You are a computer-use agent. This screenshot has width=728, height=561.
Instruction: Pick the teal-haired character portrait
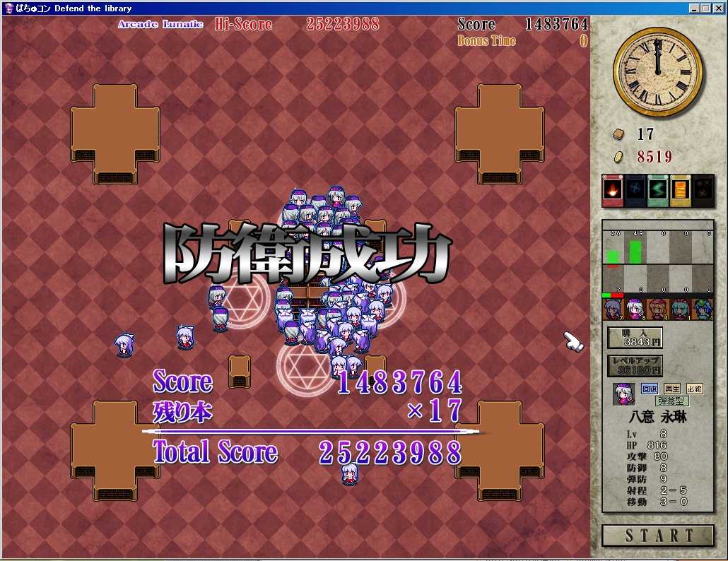coord(680,309)
